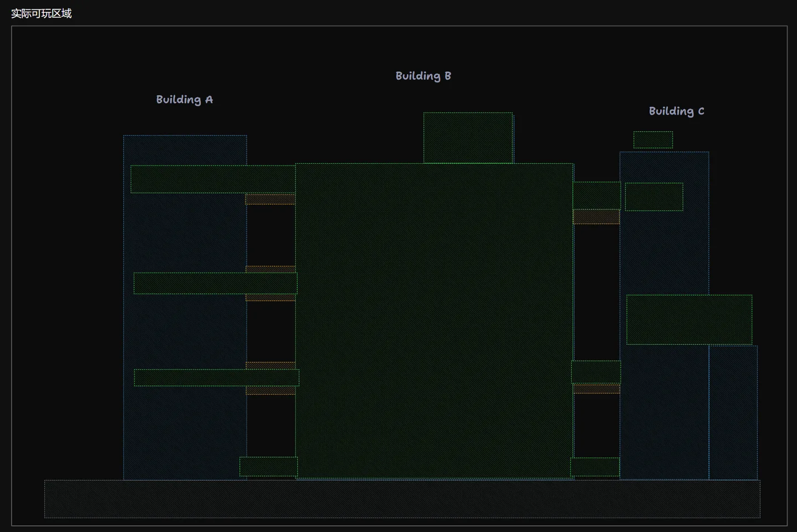This screenshot has width=797, height=532.
Task: Select ground-level green block between Buildings B and C
Action: click(595, 467)
